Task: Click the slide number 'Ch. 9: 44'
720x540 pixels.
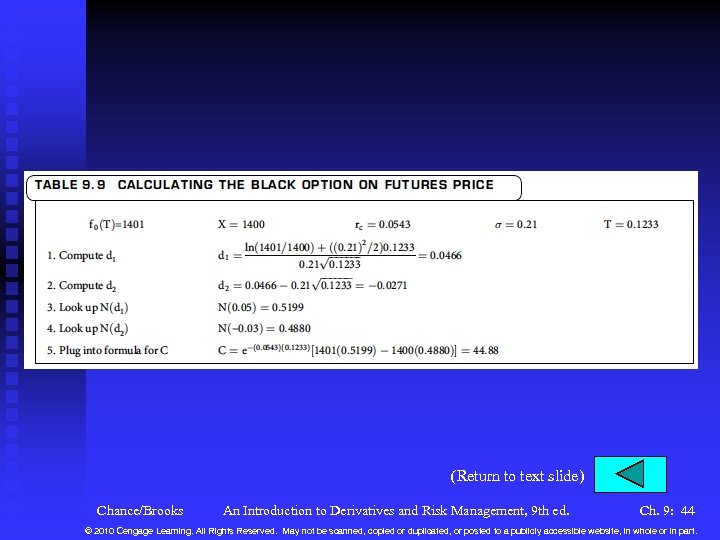Action: tap(667, 511)
